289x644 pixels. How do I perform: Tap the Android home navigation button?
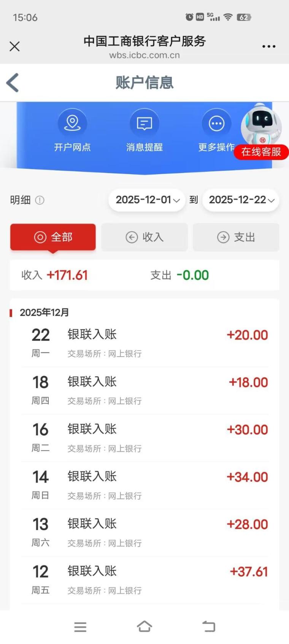(x=144, y=627)
